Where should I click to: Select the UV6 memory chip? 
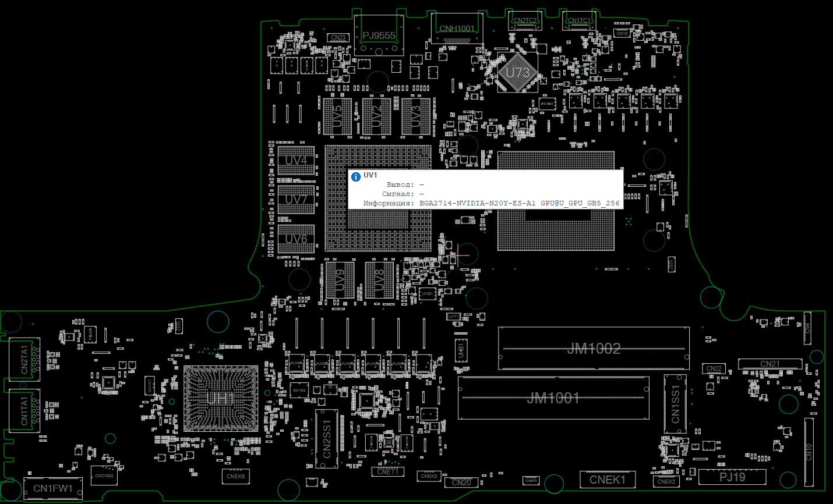pos(296,239)
